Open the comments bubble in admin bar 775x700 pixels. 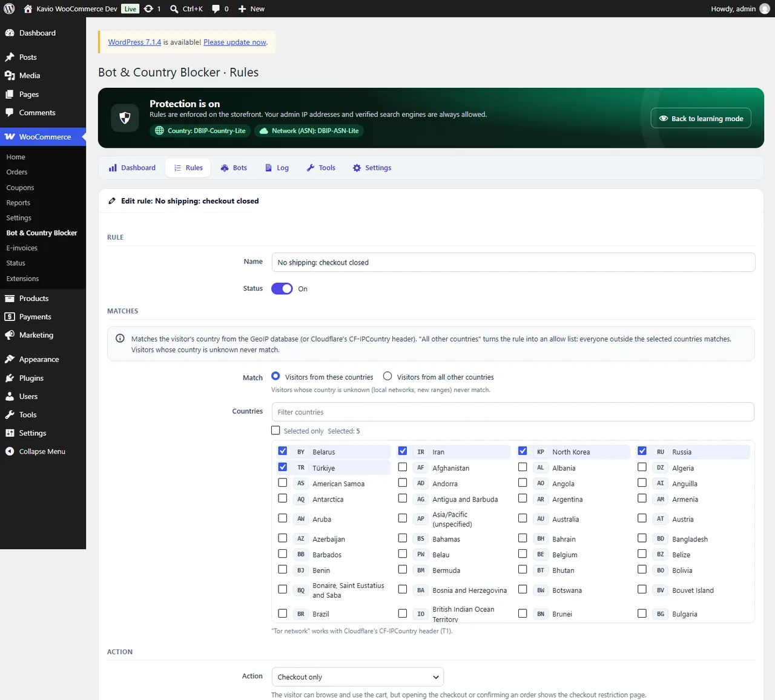220,8
